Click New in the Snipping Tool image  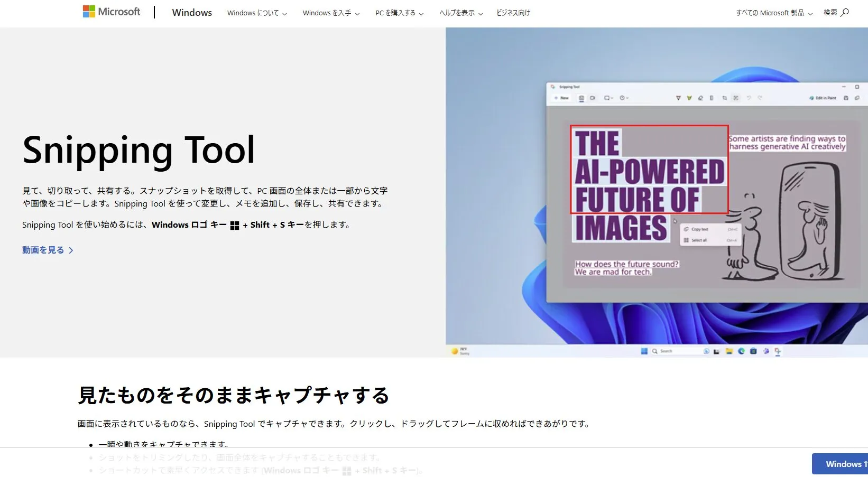pos(561,98)
